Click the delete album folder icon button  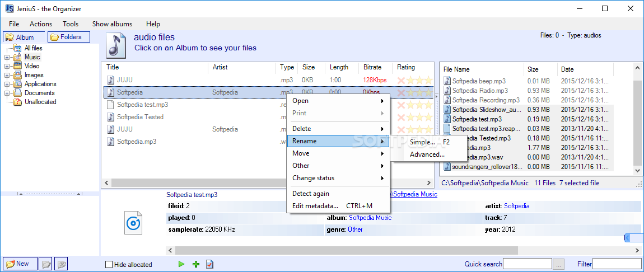(61, 264)
